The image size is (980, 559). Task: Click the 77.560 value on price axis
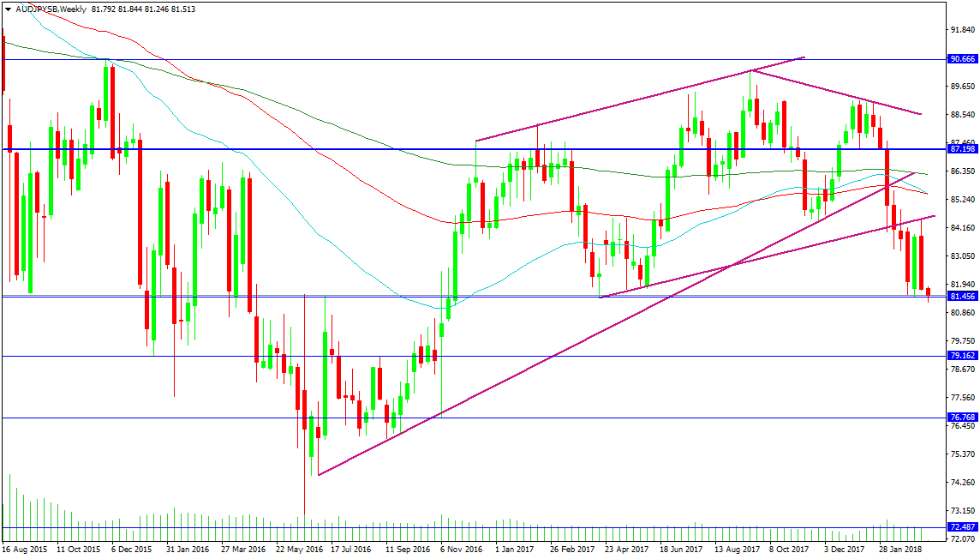tap(963, 398)
